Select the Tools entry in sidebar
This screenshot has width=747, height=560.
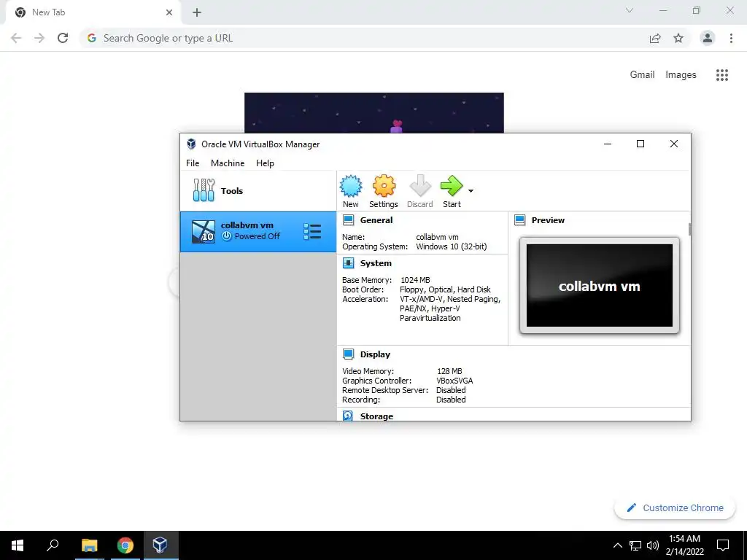click(x=258, y=191)
